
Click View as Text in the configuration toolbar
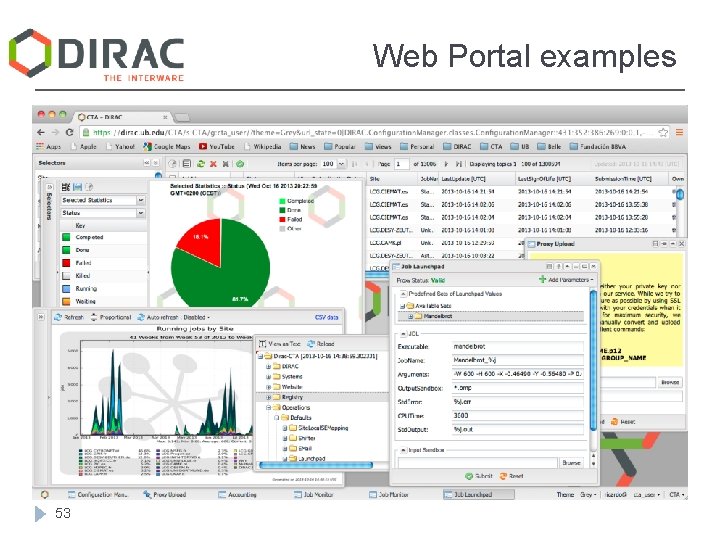[279, 343]
